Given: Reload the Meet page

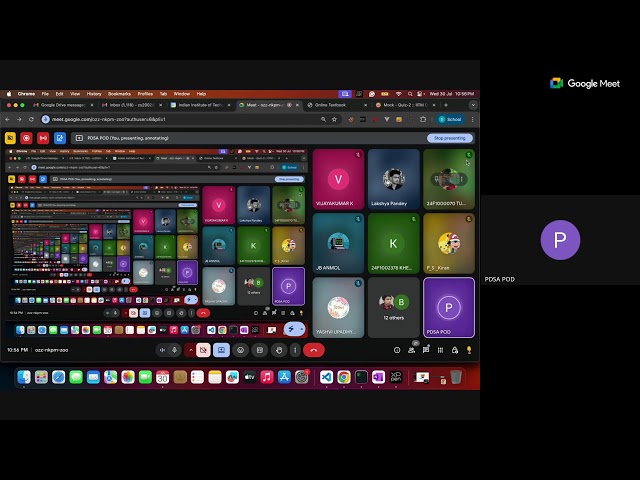Looking at the screenshot, I should (31, 119).
